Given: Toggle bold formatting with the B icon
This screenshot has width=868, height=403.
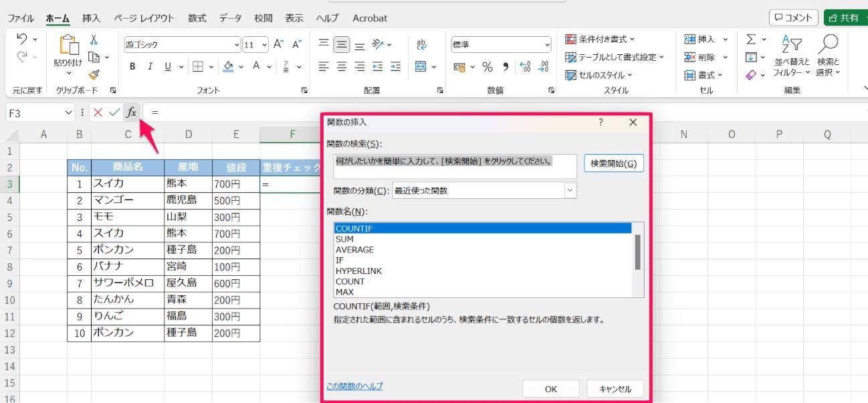Looking at the screenshot, I should click(131, 67).
